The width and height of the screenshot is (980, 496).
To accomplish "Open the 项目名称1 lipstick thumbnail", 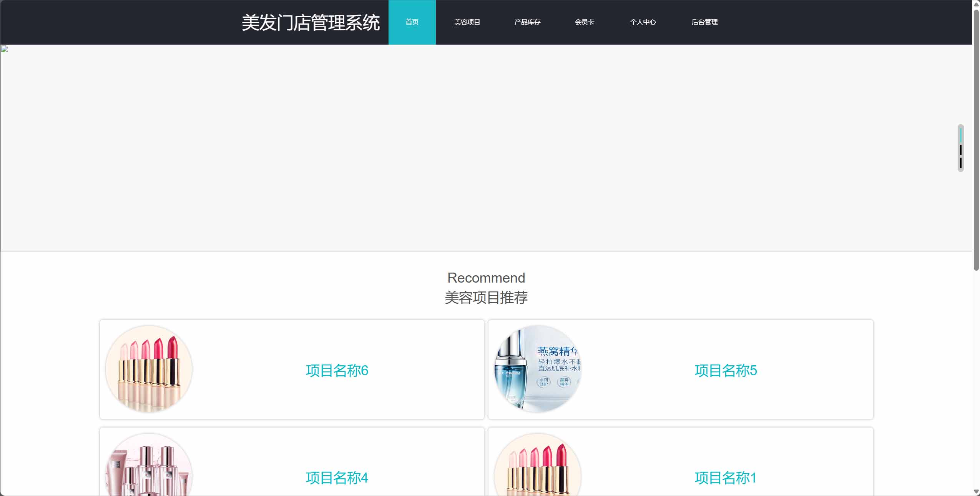I will point(537,464).
